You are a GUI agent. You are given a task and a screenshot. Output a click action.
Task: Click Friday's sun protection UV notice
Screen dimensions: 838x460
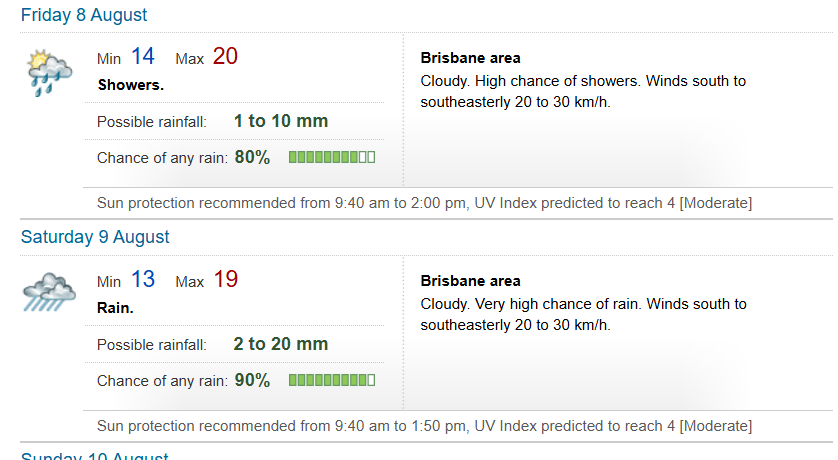(x=424, y=203)
